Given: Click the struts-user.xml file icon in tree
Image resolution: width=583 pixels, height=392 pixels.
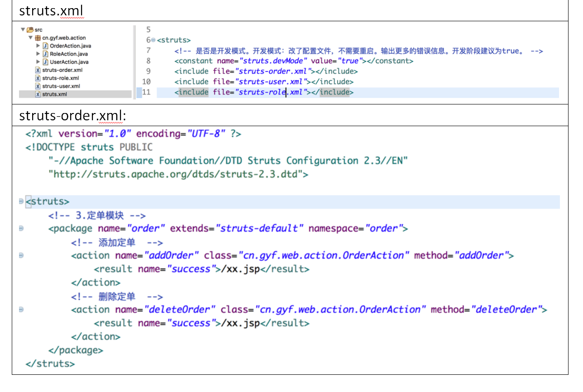Looking at the screenshot, I should coord(38,86).
